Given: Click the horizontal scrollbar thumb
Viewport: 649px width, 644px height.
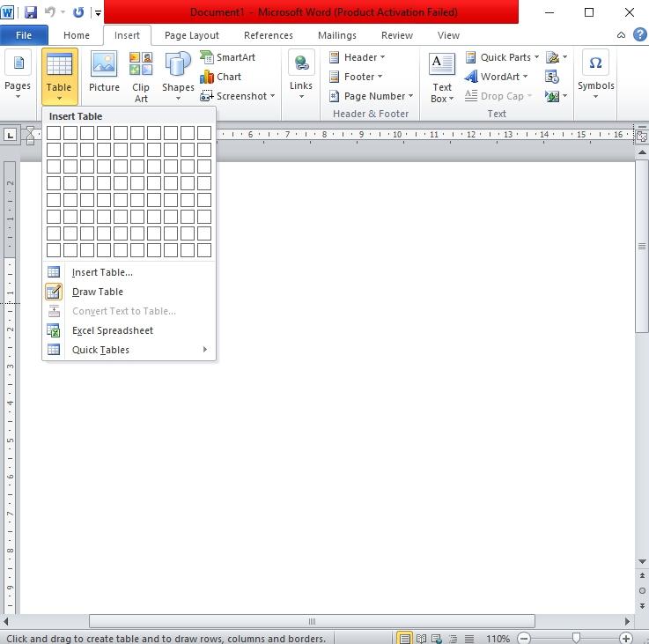Looking at the screenshot, I should pos(312,621).
